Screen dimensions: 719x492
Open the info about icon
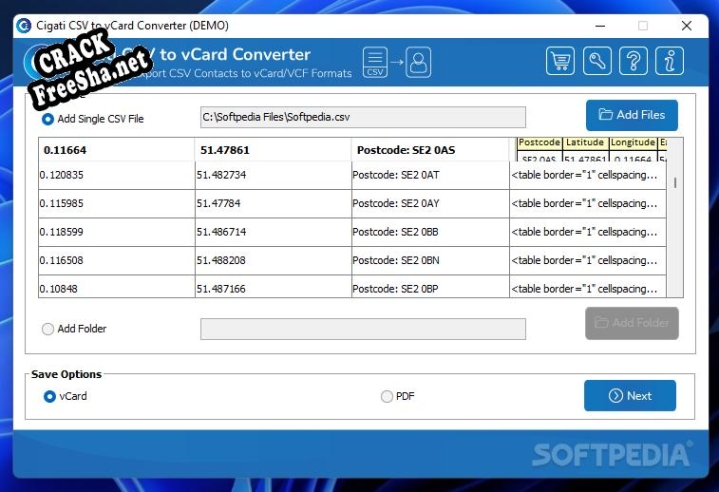(669, 61)
